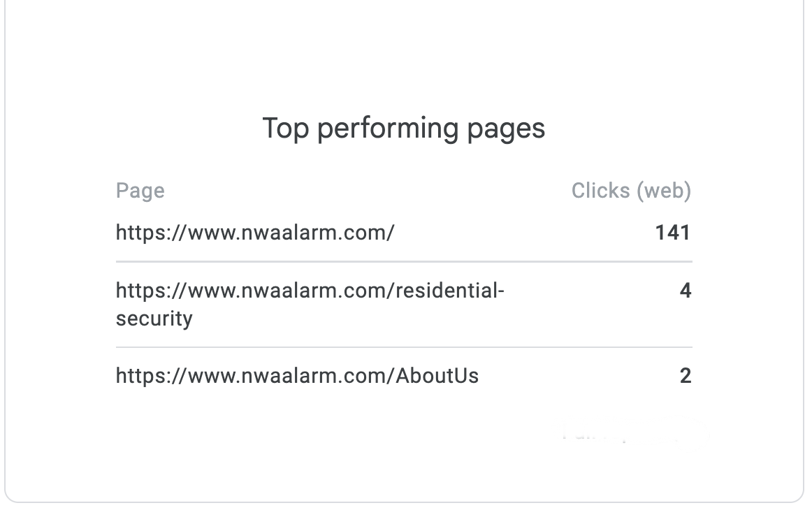Open the residential-security page URL
Screen dimensions: 812x510
pyautogui.click(x=310, y=291)
